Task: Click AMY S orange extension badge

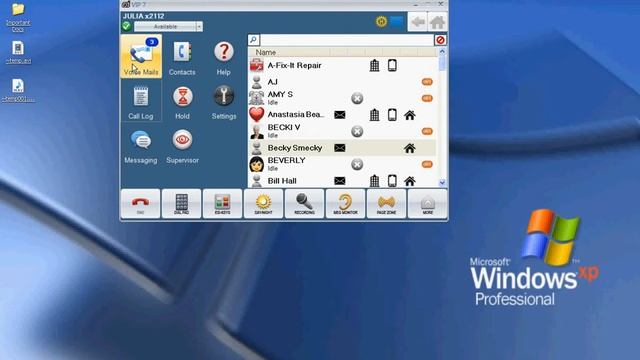Action: click(x=427, y=98)
